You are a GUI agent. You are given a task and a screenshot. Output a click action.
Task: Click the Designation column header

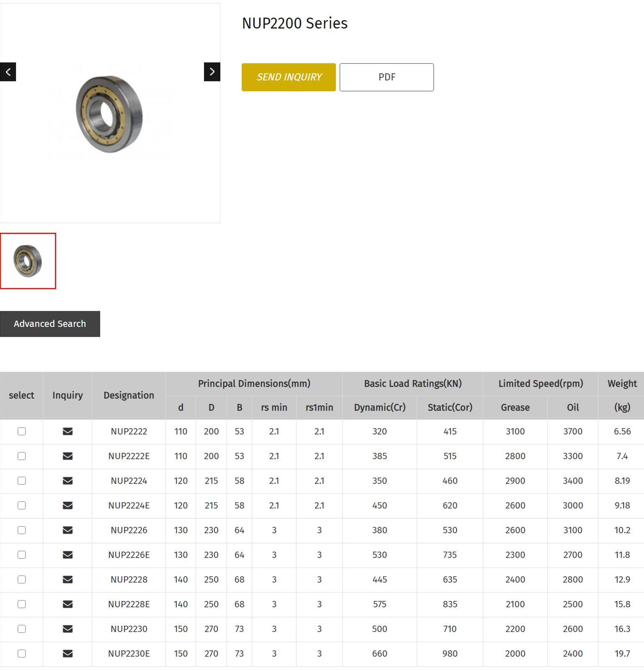click(x=129, y=395)
